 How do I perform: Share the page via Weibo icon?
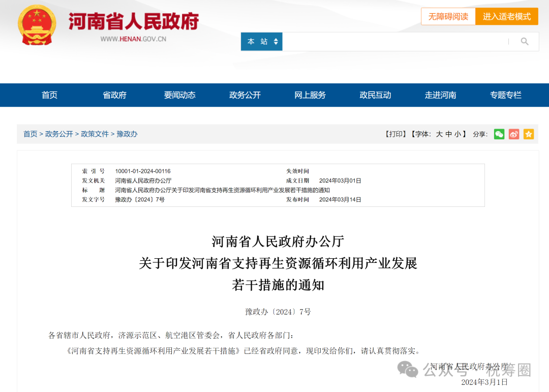513,134
